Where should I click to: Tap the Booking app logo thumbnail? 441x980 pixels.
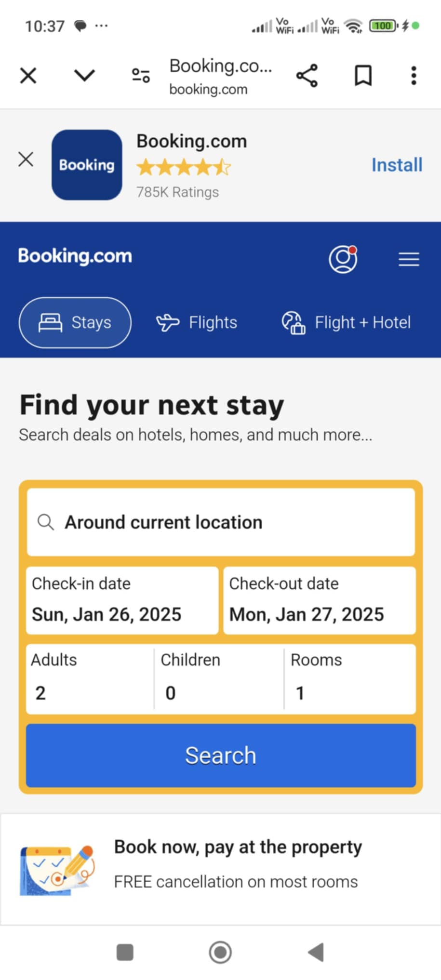click(87, 165)
